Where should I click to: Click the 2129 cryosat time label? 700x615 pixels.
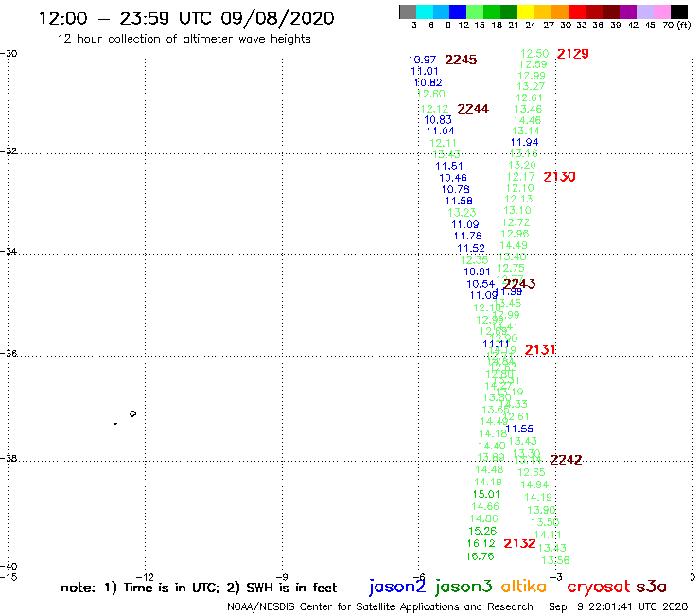click(x=572, y=54)
